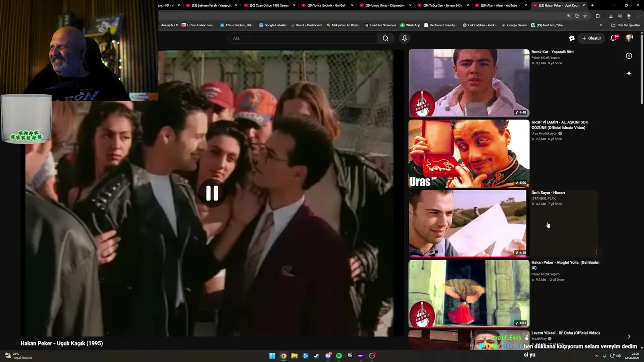Viewport: 644px width, 362px height.
Task: Click the title 'Burak Kut - Yaşandı Bitti'
Action: pyautogui.click(x=552, y=52)
